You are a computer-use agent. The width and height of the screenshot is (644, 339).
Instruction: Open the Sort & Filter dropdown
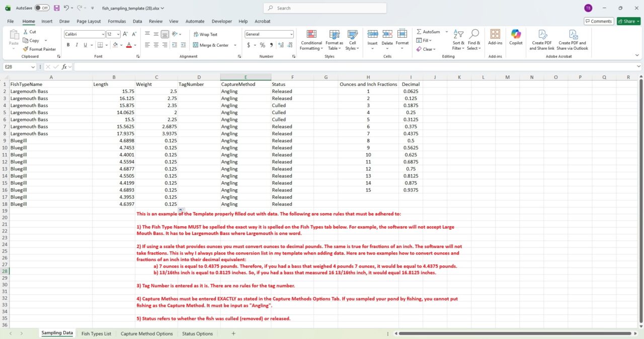(458, 40)
